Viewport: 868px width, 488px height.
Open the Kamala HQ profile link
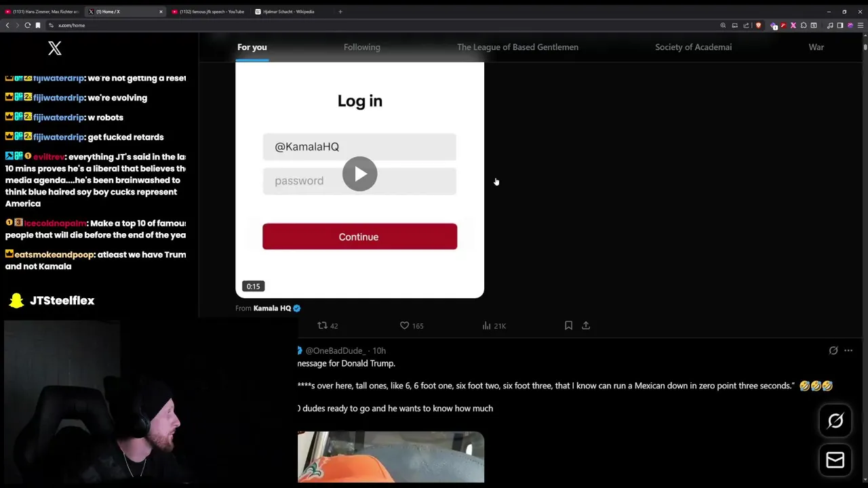pos(272,308)
